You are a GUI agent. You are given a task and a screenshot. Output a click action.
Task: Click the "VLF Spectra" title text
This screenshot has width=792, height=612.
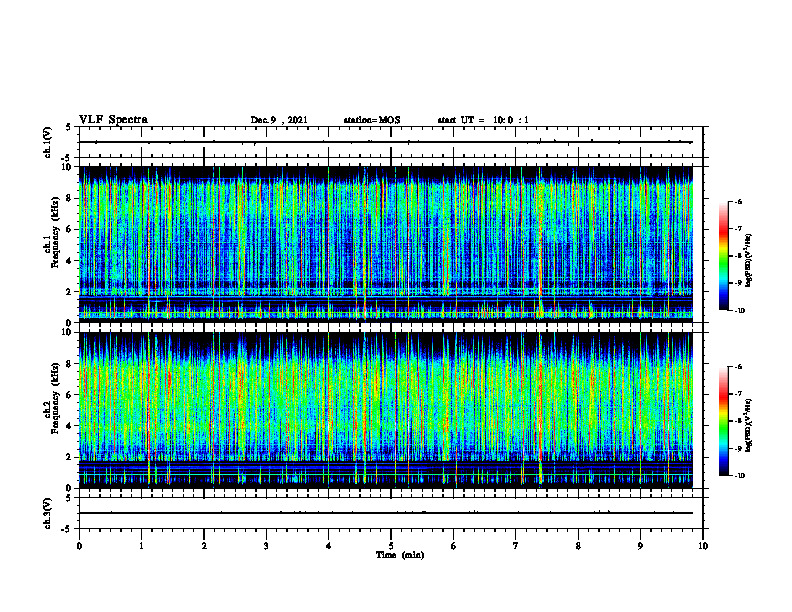tap(114, 120)
